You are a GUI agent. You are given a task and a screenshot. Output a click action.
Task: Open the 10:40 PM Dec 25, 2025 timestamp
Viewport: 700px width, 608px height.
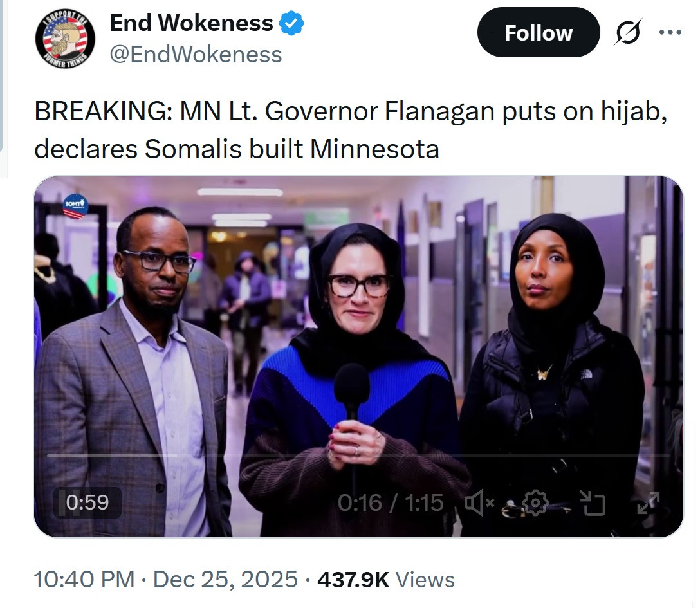(x=165, y=580)
